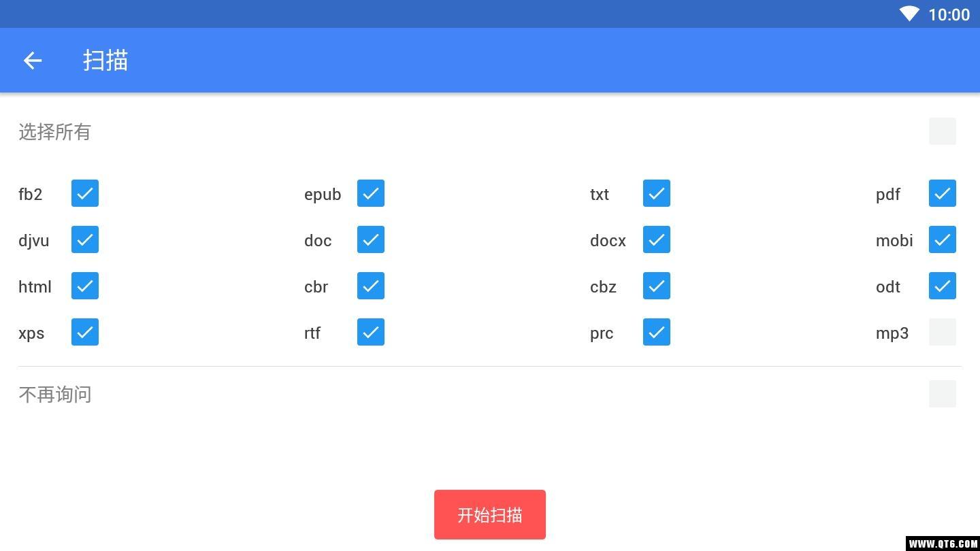Click the back arrow in the title bar
This screenshot has height=551, width=980.
point(32,61)
